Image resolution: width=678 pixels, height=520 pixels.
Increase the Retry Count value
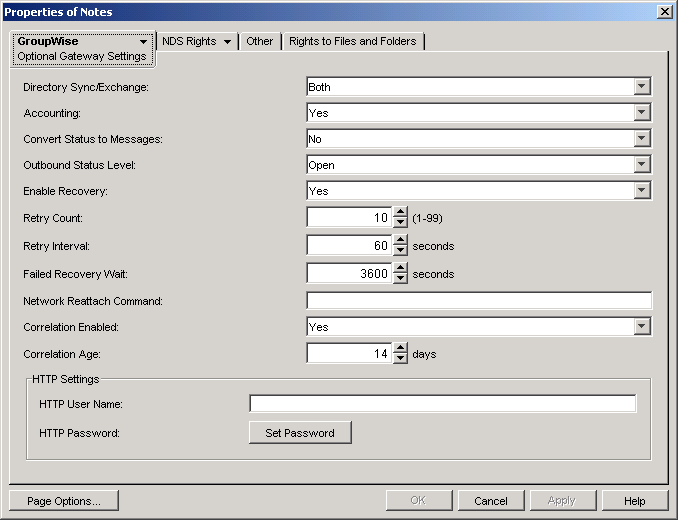400,212
